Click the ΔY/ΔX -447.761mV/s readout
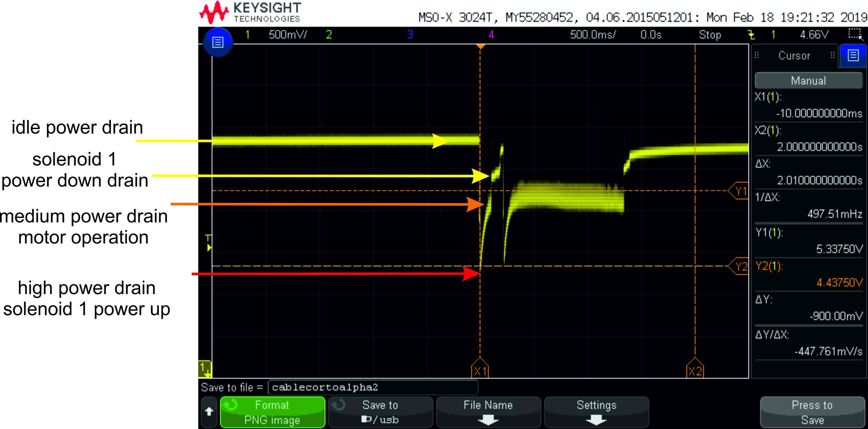 808,343
